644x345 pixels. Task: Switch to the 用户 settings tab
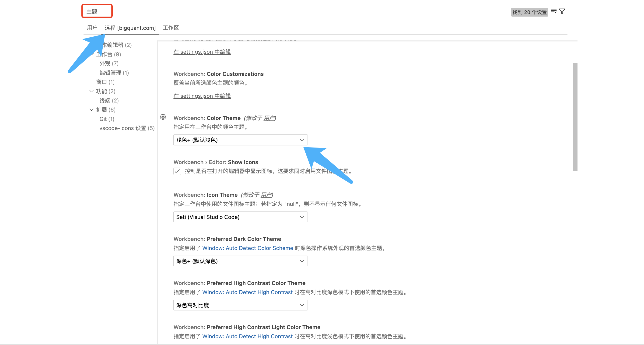pyautogui.click(x=92, y=28)
